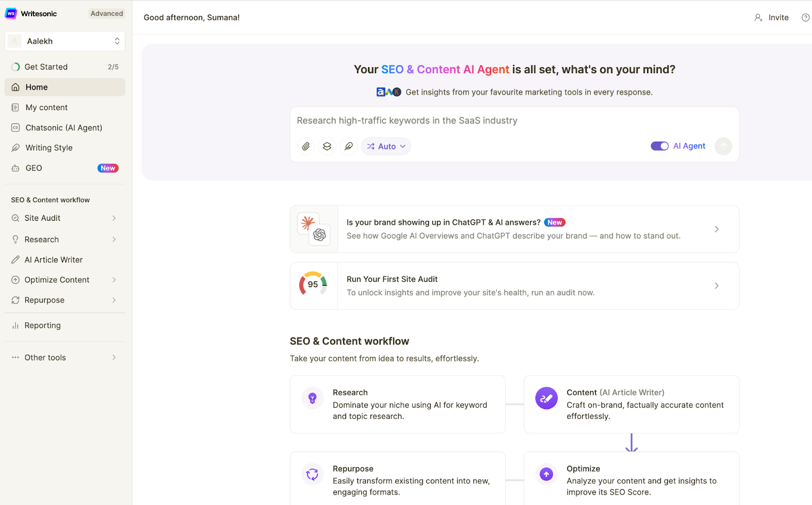This screenshot has width=812, height=505.
Task: Click the Advanced plan badge
Action: 107,14
